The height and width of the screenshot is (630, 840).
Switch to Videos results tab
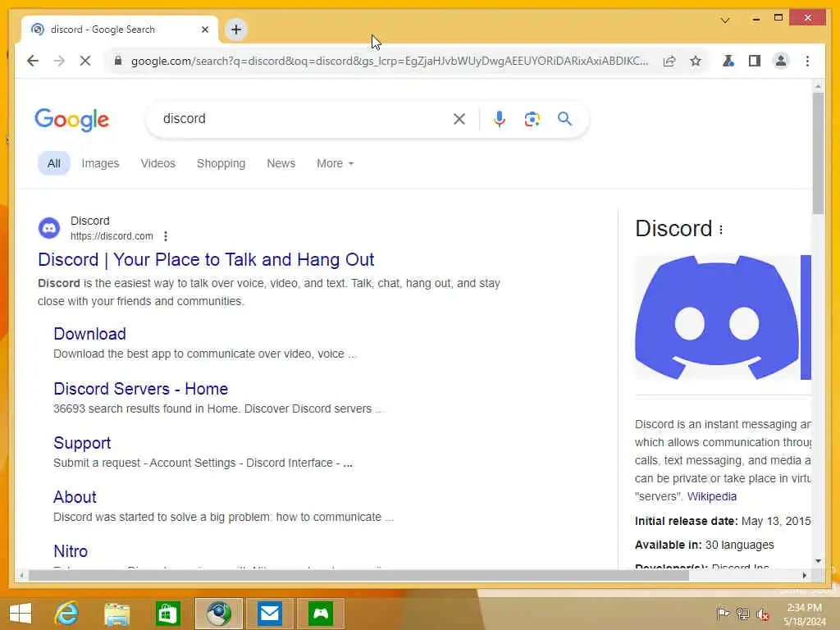(x=158, y=163)
